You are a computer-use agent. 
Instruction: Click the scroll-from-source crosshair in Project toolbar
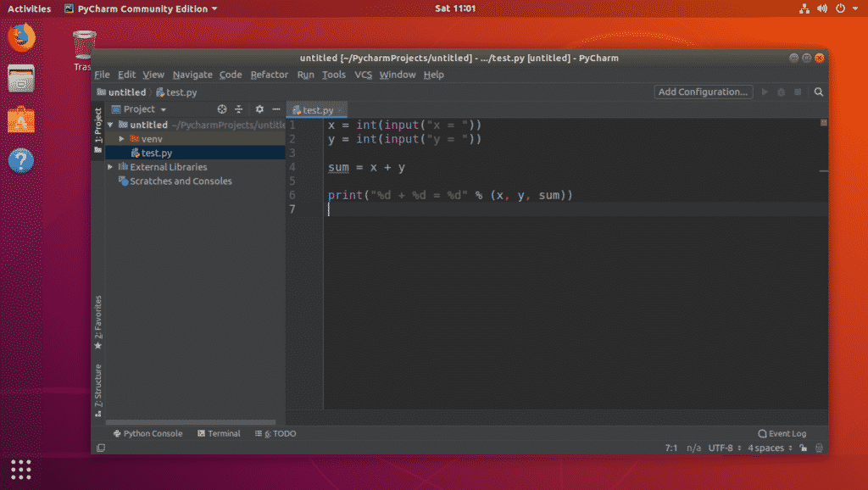click(222, 109)
